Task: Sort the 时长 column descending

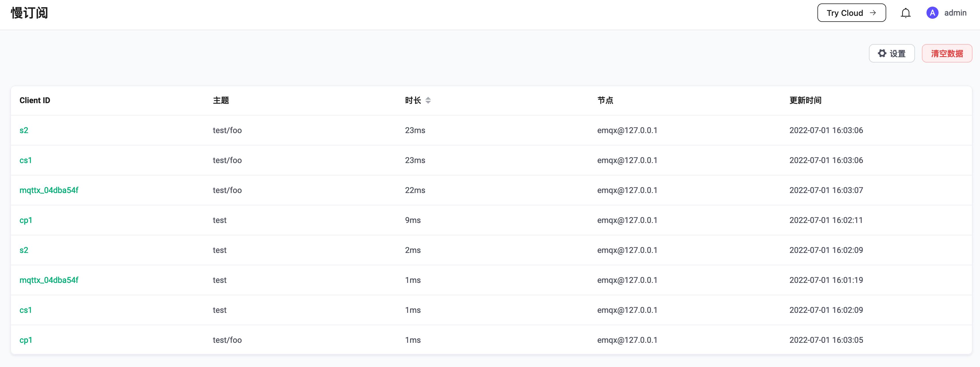Action: [x=428, y=102]
